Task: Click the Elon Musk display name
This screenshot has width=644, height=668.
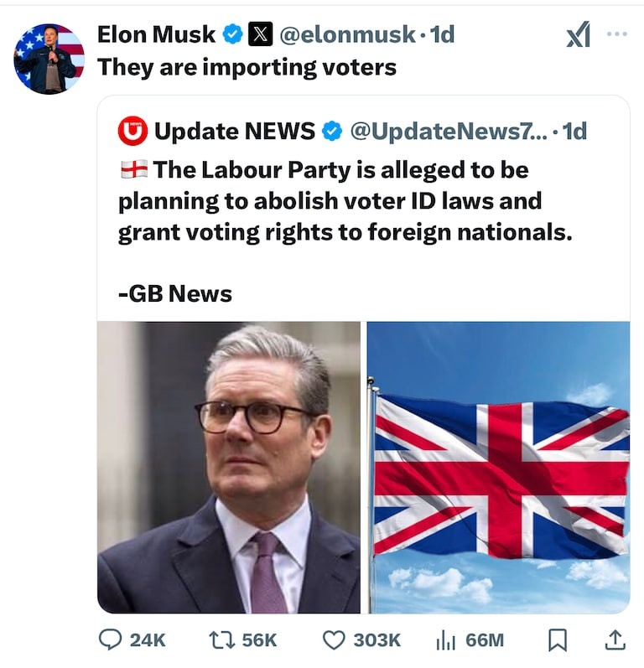Action: click(x=157, y=34)
